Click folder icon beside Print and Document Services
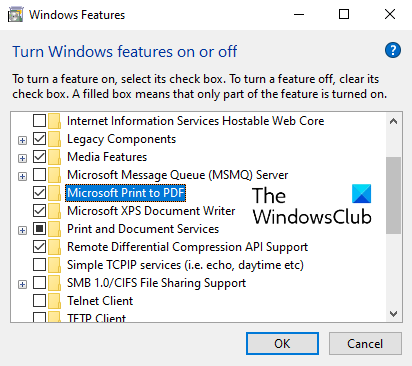 tap(54, 229)
